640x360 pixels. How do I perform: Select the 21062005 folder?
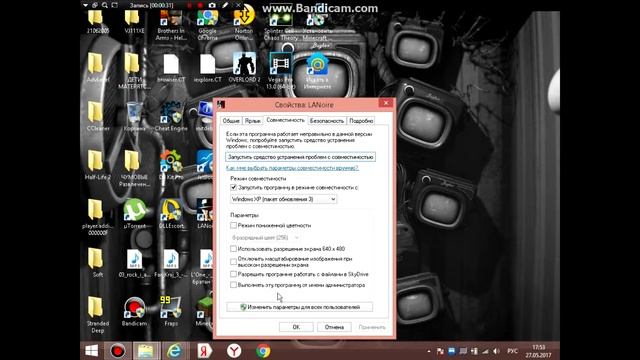tap(98, 22)
